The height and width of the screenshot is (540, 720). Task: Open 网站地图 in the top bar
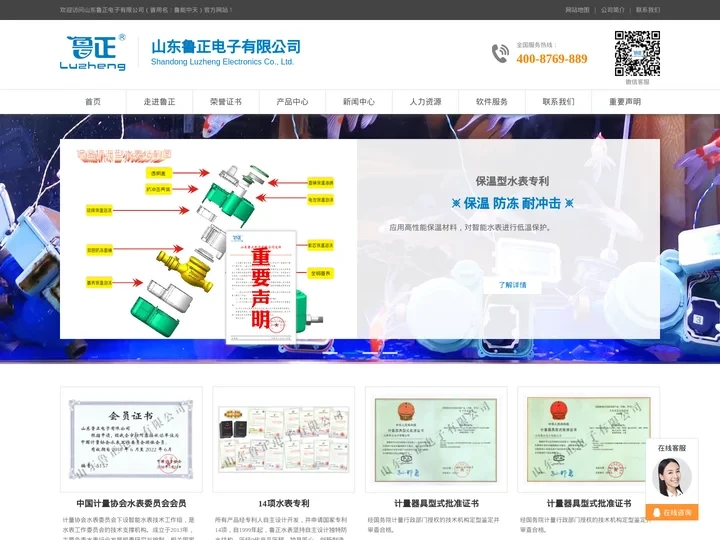click(x=577, y=10)
